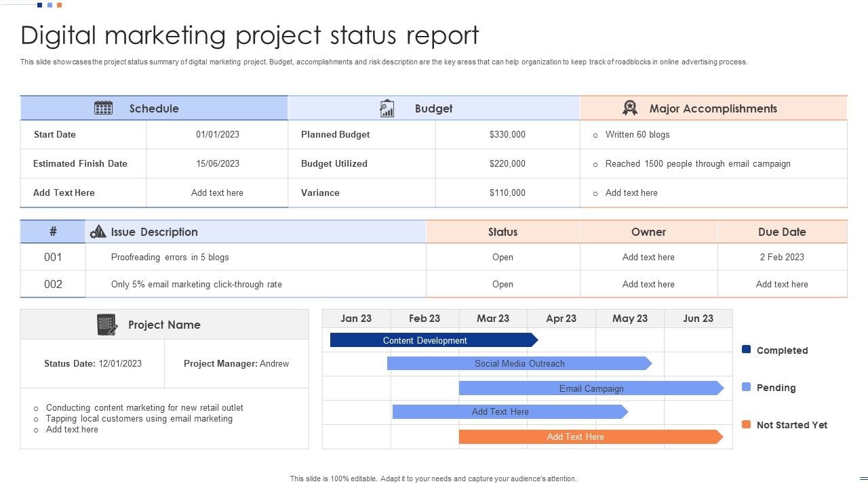This screenshot has width=868, height=488.
Task: Click the Due Date column header
Action: [782, 232]
